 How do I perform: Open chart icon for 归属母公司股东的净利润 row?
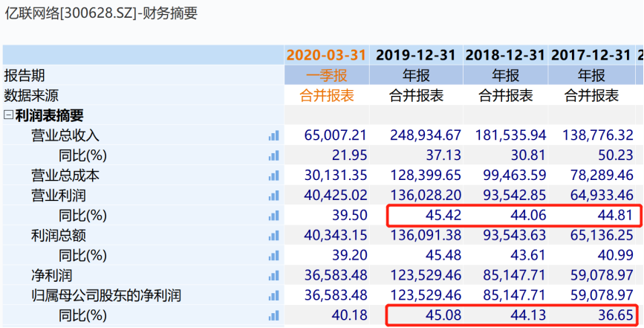[273, 295]
